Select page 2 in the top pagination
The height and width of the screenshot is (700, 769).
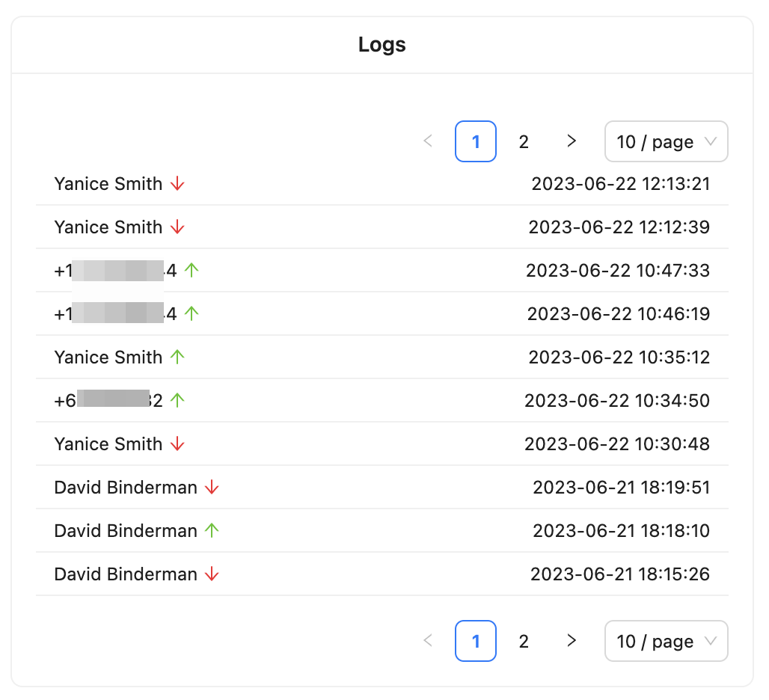(x=524, y=141)
